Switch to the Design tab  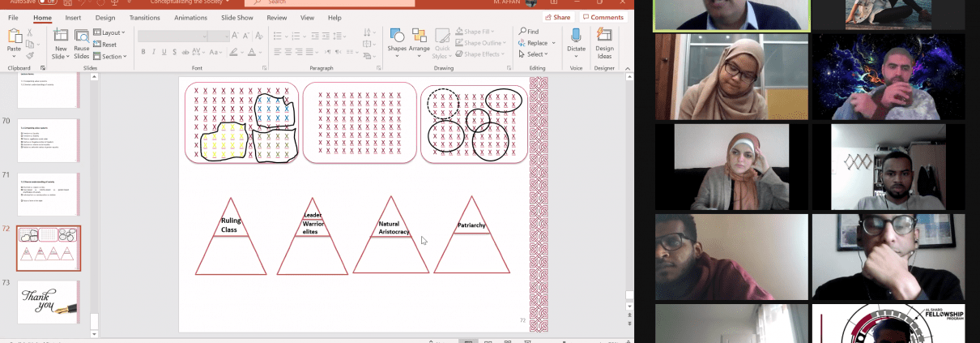tap(105, 18)
